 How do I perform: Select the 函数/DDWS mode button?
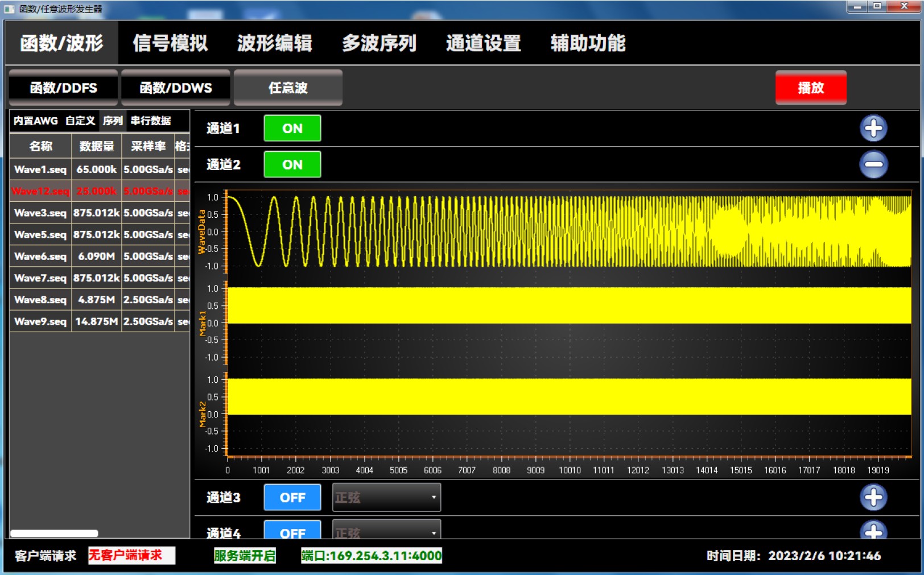[176, 88]
